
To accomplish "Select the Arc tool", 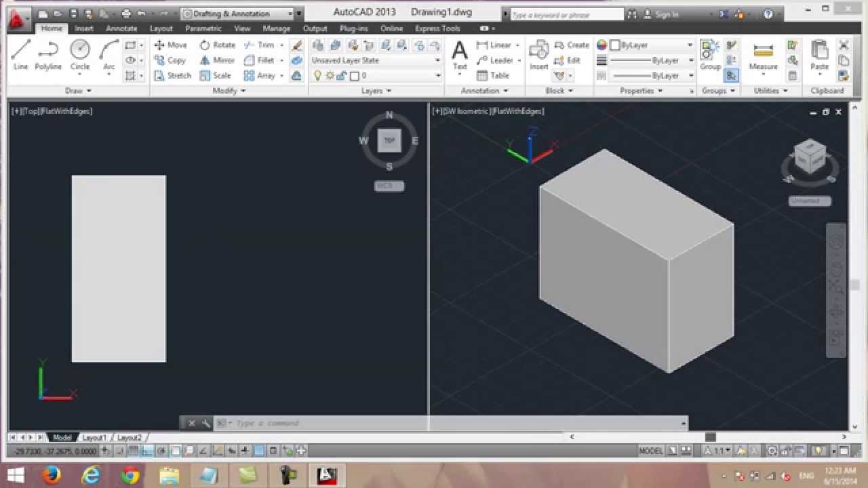I will click(108, 56).
